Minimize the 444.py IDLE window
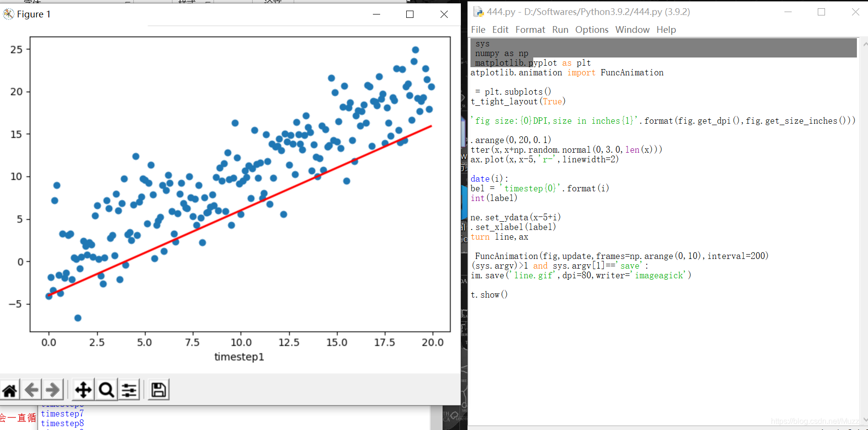The height and width of the screenshot is (430, 868). click(x=788, y=12)
